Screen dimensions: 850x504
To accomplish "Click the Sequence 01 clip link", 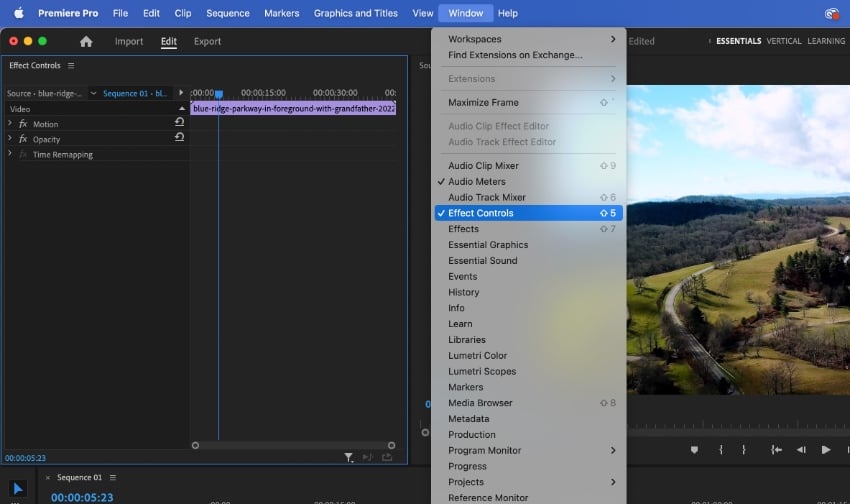I will (x=135, y=93).
